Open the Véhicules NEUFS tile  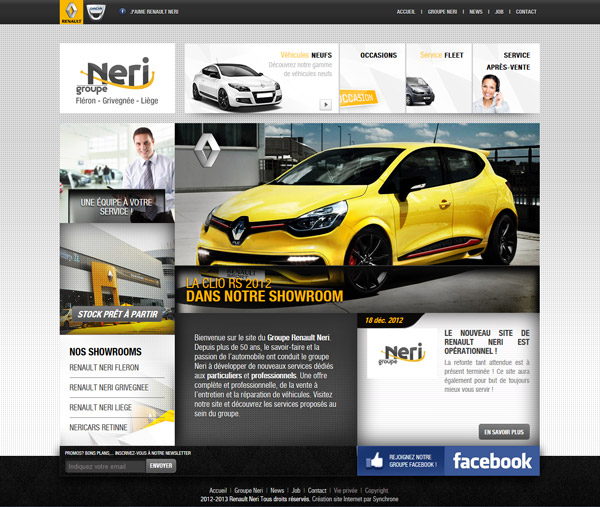(x=262, y=78)
